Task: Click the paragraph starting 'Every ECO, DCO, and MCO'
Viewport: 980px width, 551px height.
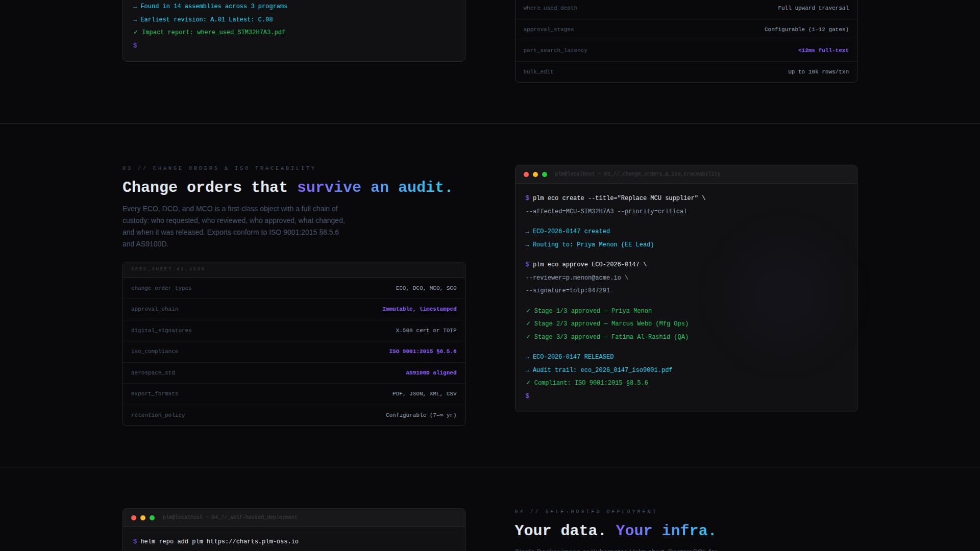Action: point(234,227)
